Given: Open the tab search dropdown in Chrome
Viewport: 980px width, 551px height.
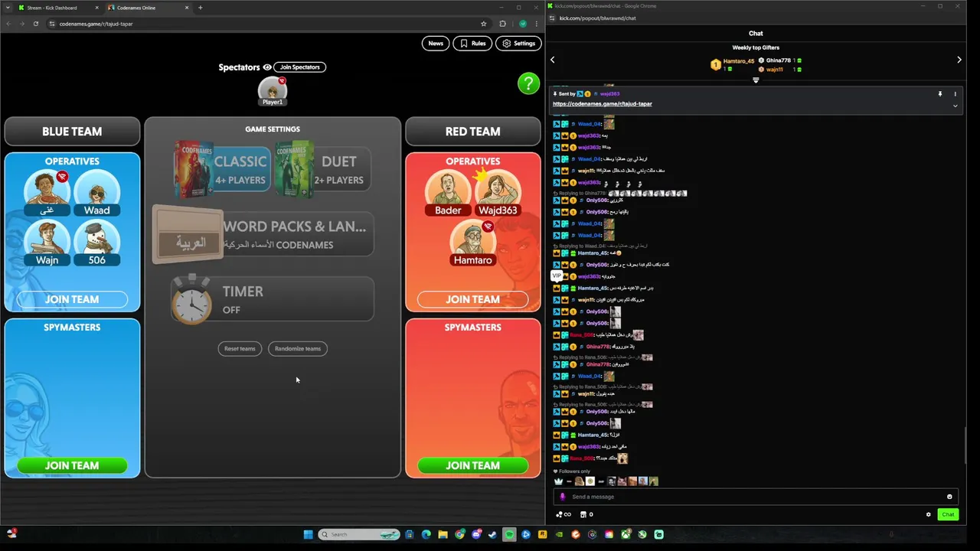Looking at the screenshot, I should point(8,8).
